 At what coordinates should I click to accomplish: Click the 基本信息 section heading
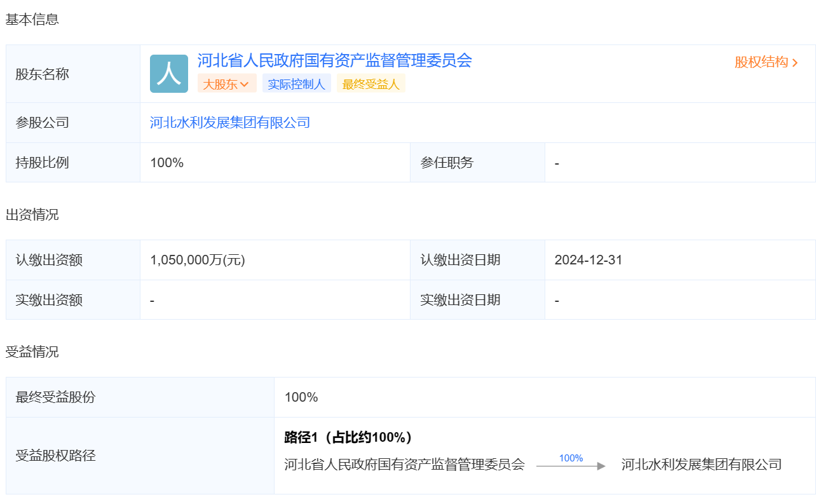coord(32,20)
